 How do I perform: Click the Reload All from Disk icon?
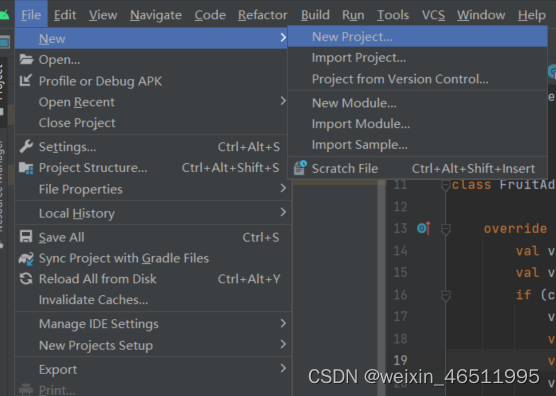pos(26,279)
